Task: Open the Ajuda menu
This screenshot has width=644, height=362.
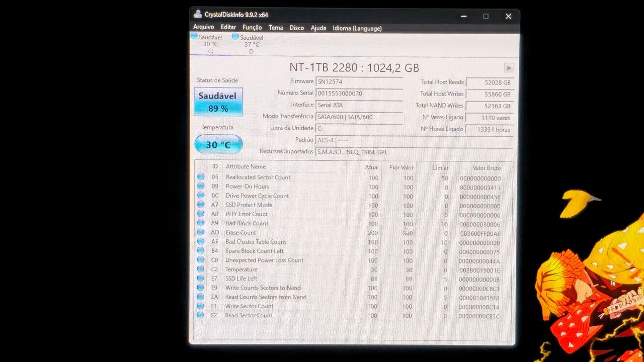Action: (318, 28)
